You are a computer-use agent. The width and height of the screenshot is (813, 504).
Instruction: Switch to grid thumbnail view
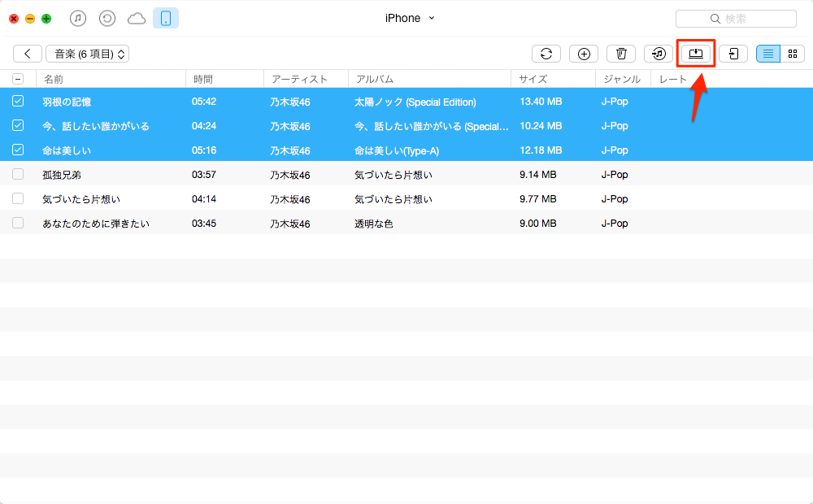[792, 54]
